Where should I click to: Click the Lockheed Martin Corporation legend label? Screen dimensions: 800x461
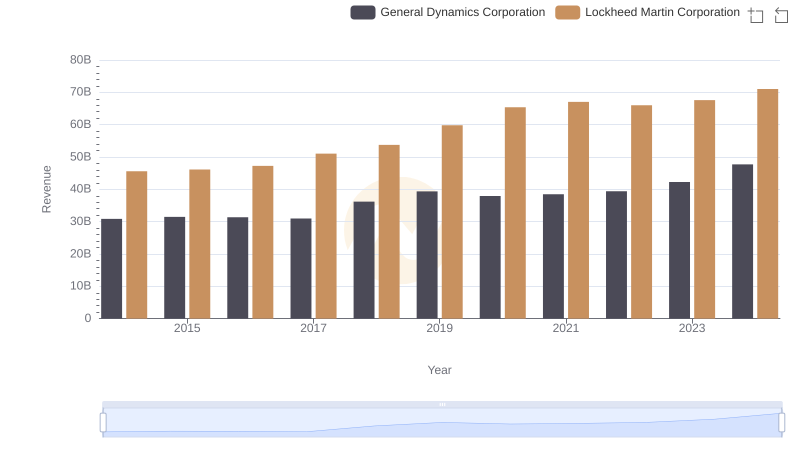(x=662, y=12)
